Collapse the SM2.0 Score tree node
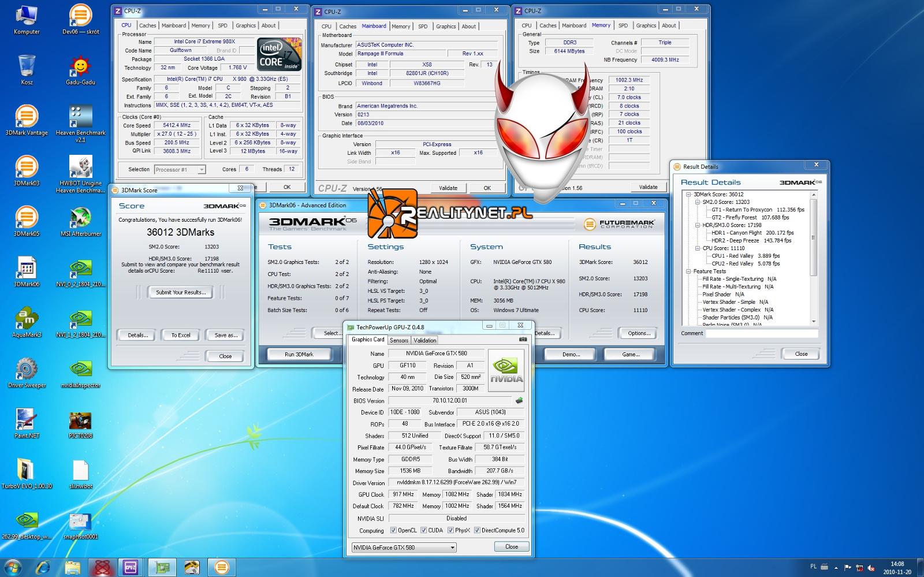The width and height of the screenshot is (924, 577). 698,202
